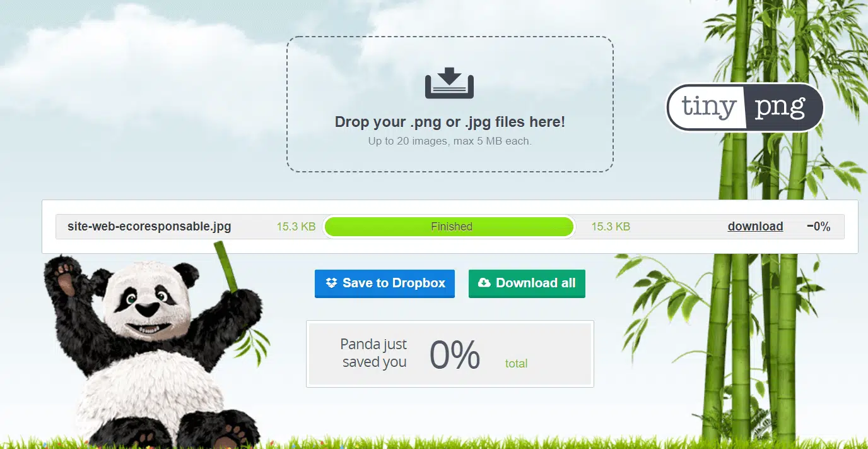This screenshot has height=449, width=868.
Task: Click the green Finished progress bar
Action: 449,227
